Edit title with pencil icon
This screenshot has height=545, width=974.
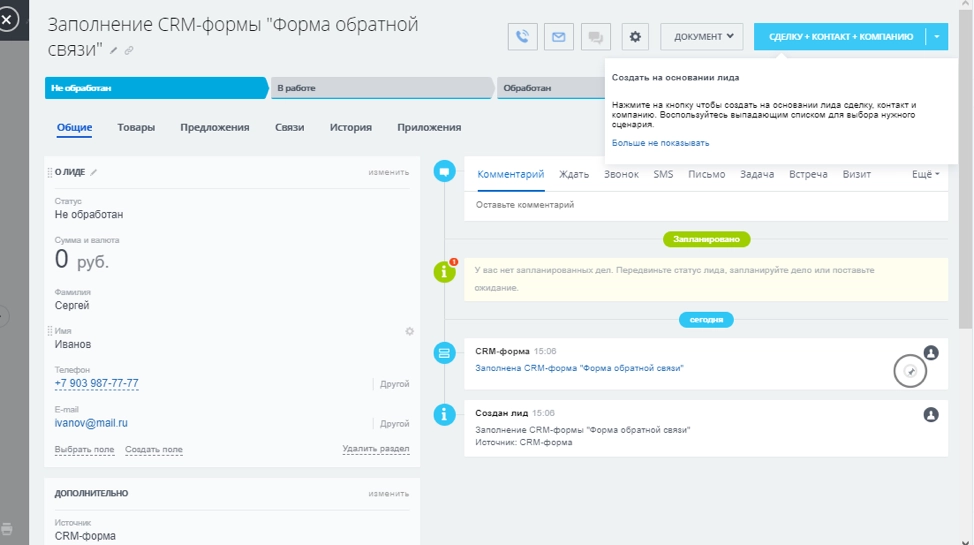pyautogui.click(x=114, y=51)
